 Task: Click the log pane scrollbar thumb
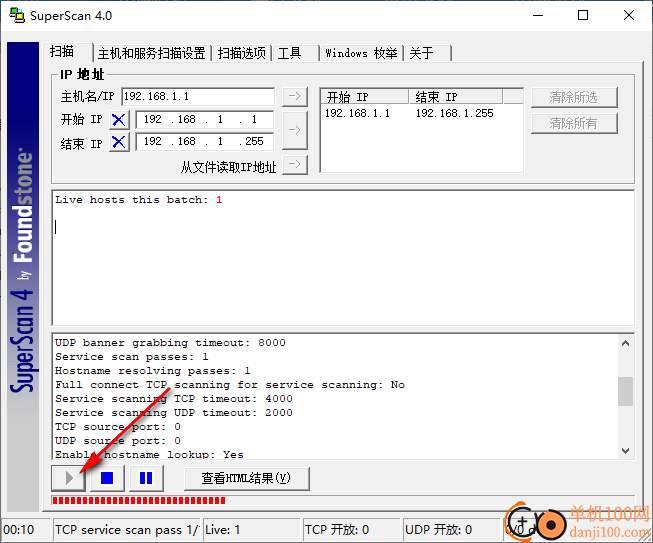[625, 391]
